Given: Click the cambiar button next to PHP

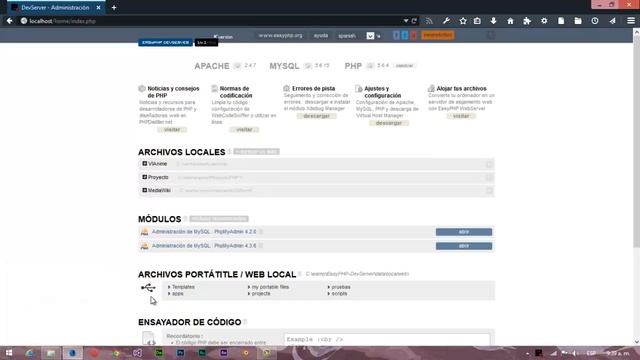Looking at the screenshot, I should click(x=404, y=66).
